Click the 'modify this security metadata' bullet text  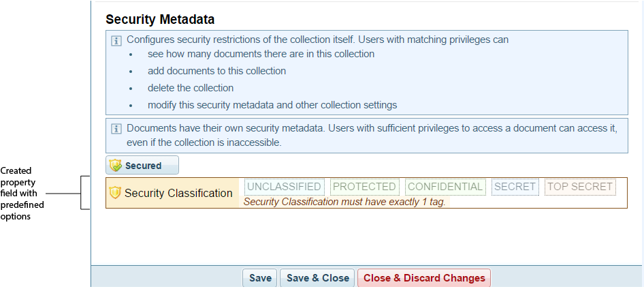coord(272,105)
